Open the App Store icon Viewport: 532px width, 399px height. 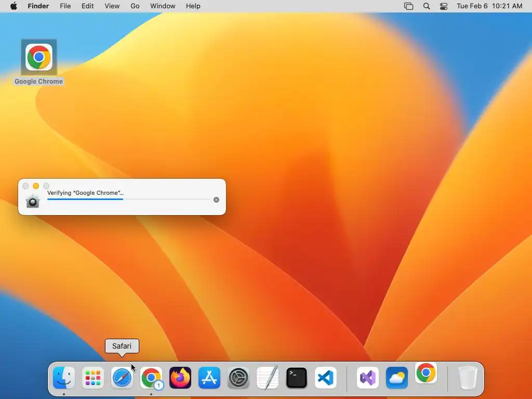[209, 378]
